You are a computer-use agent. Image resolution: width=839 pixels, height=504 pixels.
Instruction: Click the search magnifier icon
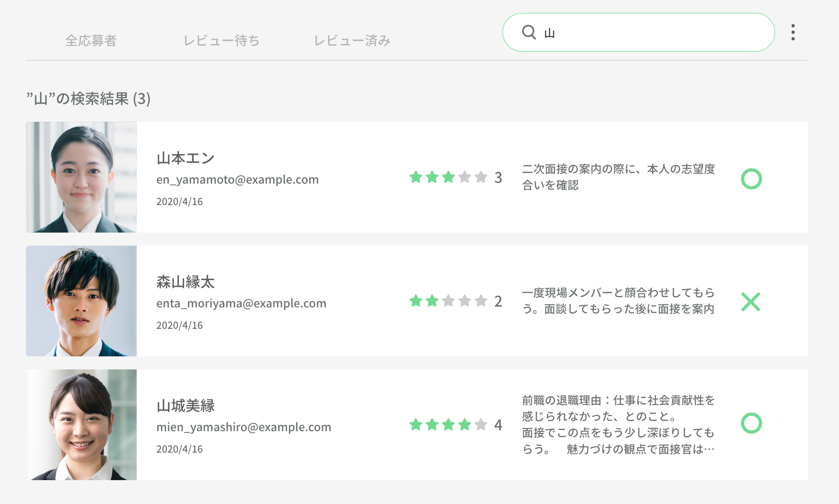[x=529, y=32]
